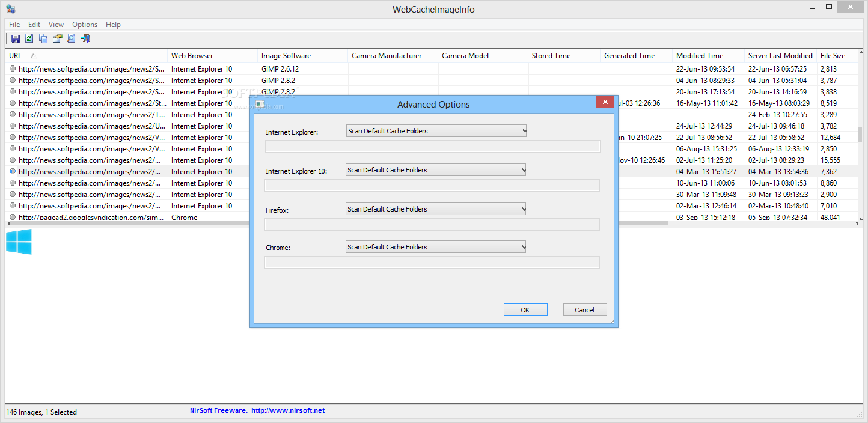Open the nirsoft.net link in status bar

tap(288, 411)
